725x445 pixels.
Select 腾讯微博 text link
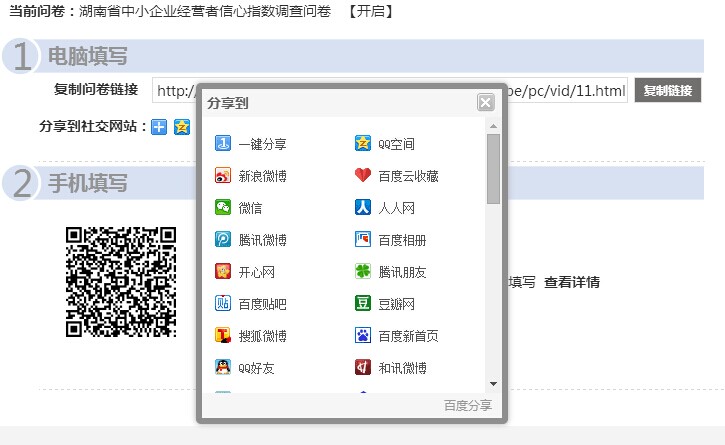(263, 240)
